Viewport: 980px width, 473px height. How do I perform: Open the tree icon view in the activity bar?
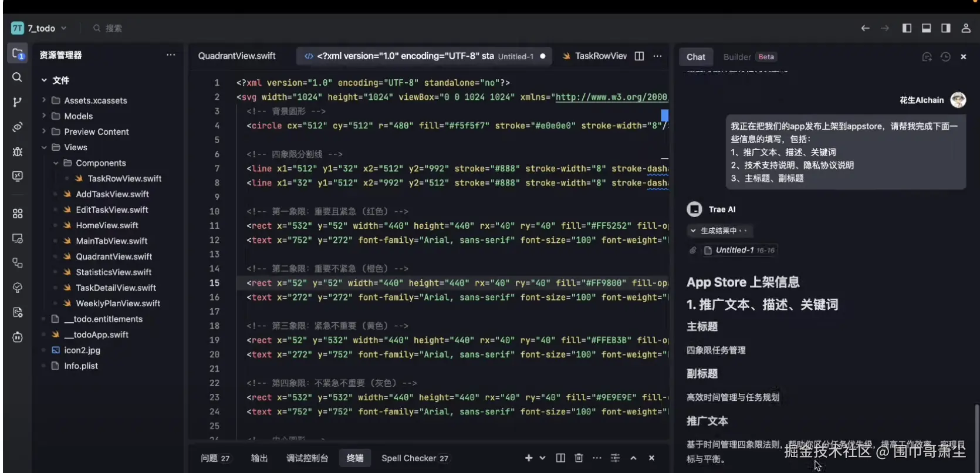(17, 288)
